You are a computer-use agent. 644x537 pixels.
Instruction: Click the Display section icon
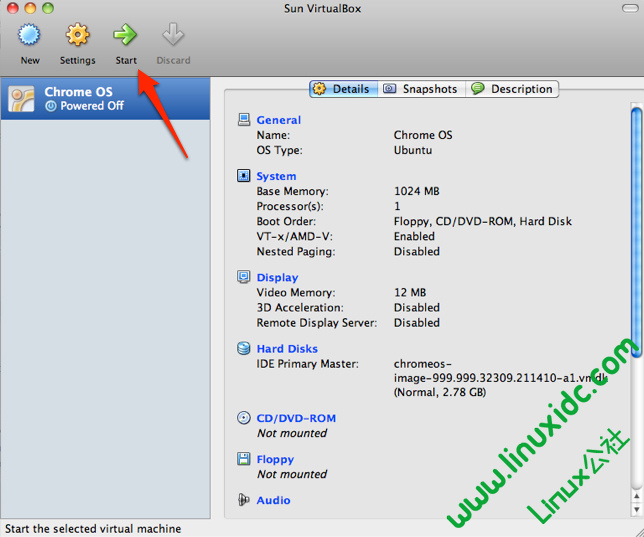(244, 277)
